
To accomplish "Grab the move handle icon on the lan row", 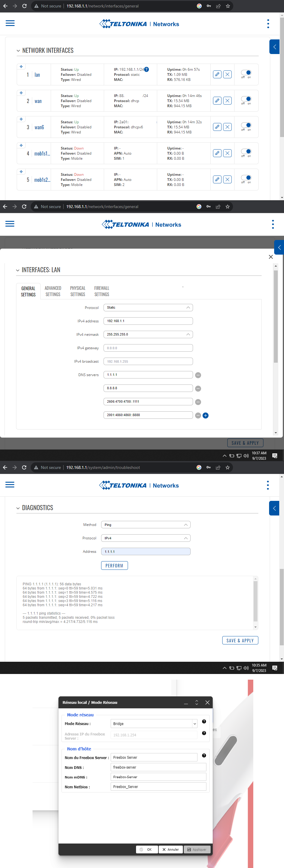I will click(x=21, y=67).
